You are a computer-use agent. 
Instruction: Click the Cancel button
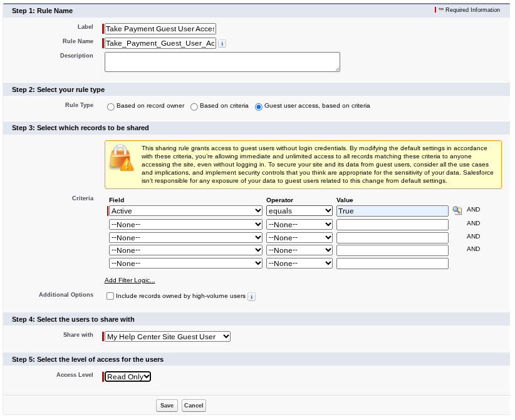(x=194, y=406)
